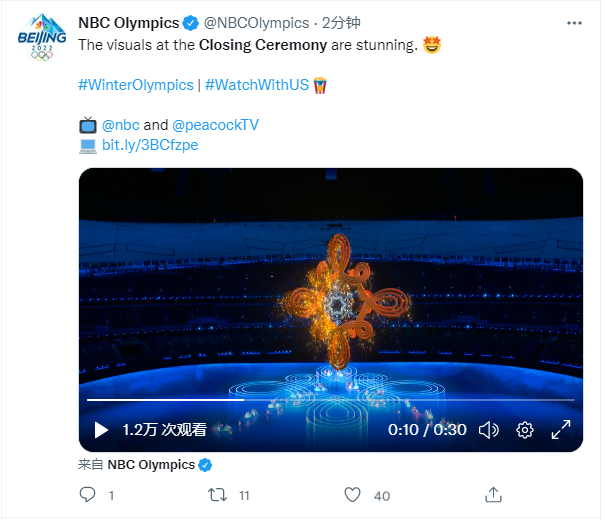This screenshot has width=606, height=520.
Task: Open the #WinterOlympics hashtag
Action: 135,85
